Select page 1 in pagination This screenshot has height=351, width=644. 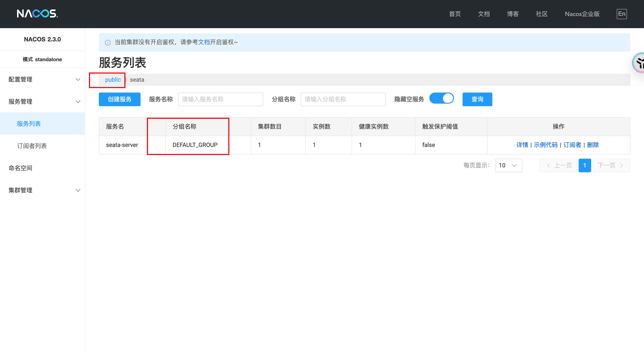click(585, 165)
